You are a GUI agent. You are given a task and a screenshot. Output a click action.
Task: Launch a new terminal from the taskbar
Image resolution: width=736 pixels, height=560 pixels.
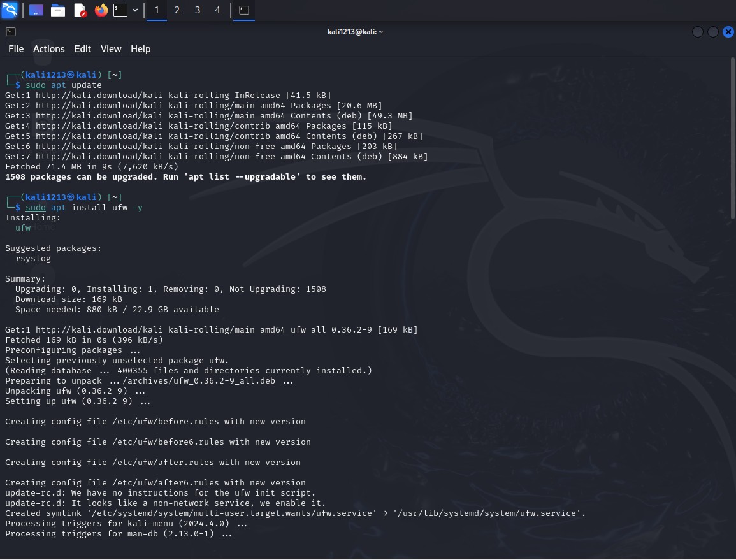point(120,10)
